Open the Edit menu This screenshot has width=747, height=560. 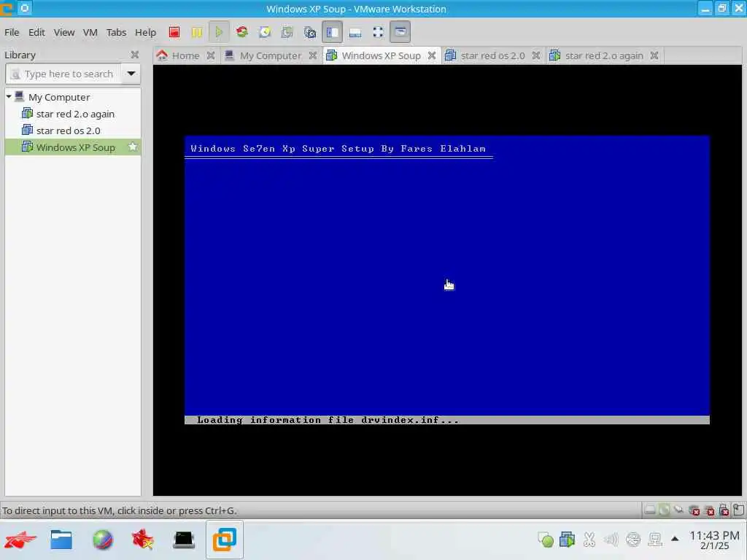click(x=36, y=32)
